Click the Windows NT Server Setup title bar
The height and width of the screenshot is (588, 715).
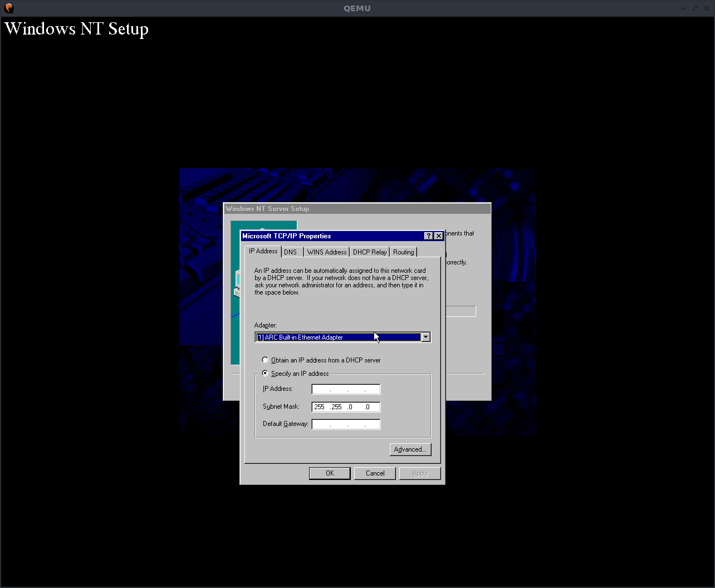pyautogui.click(x=357, y=209)
